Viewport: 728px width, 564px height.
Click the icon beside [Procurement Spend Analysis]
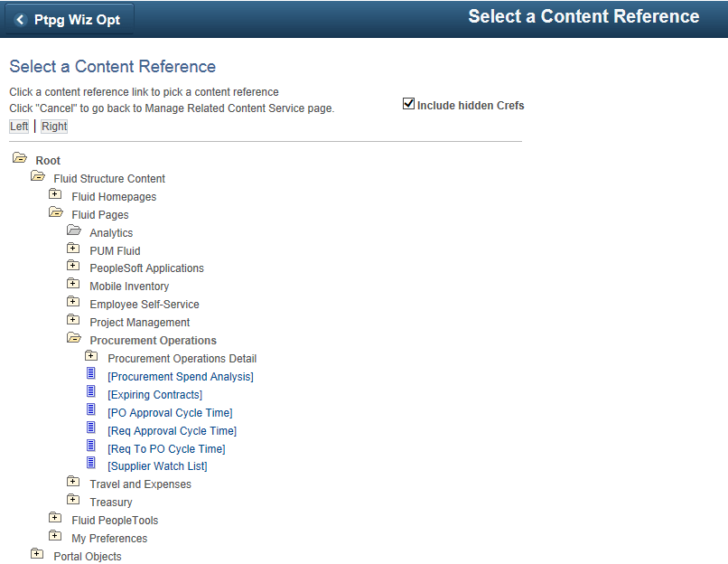[x=91, y=376]
